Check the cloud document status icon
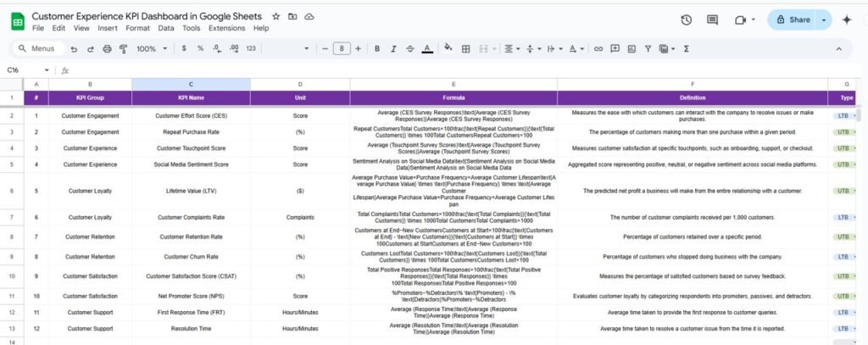The height and width of the screenshot is (345, 868). pyautogui.click(x=309, y=17)
